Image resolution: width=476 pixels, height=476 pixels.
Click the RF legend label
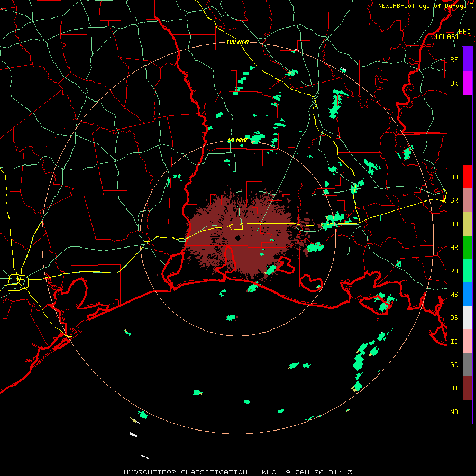pos(454,60)
